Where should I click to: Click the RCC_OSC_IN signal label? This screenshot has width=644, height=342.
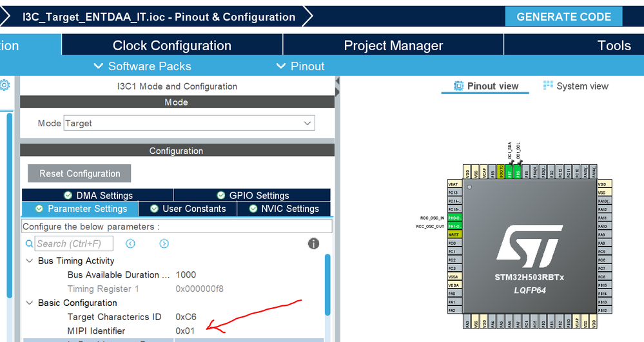[x=432, y=218]
